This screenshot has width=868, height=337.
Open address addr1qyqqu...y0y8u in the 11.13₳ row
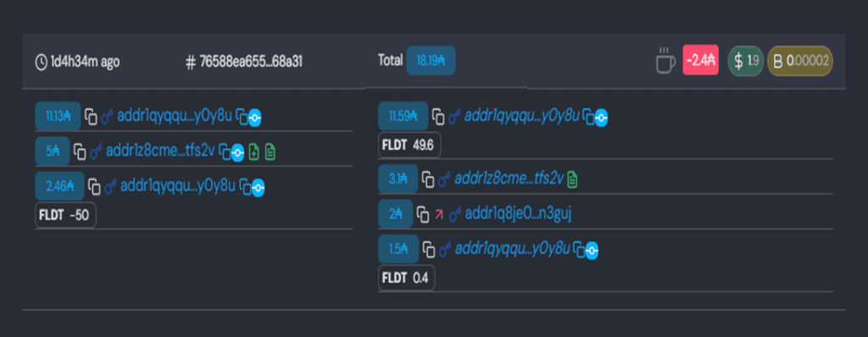coord(175,116)
